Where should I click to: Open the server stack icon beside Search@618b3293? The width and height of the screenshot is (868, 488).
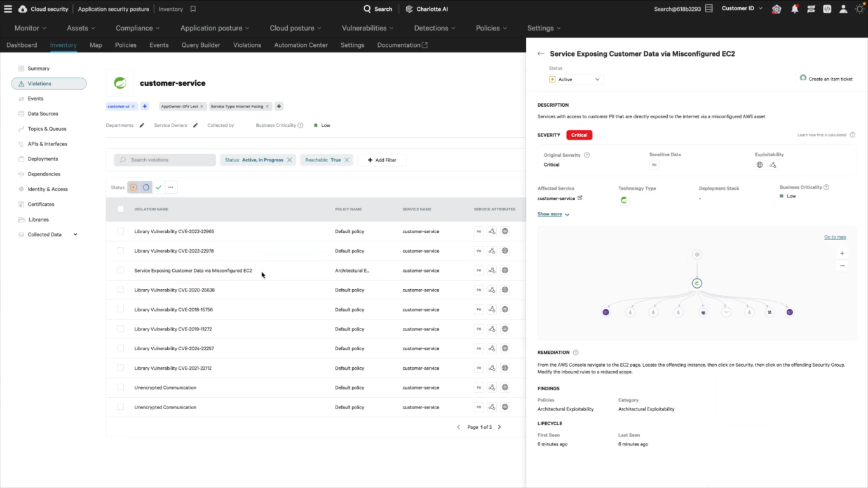point(709,9)
